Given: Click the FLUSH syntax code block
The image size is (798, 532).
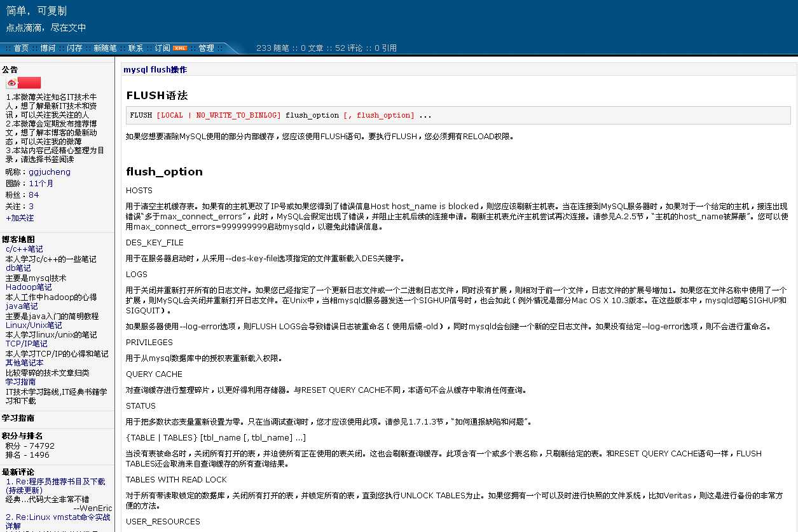Looking at the screenshot, I should [x=458, y=115].
